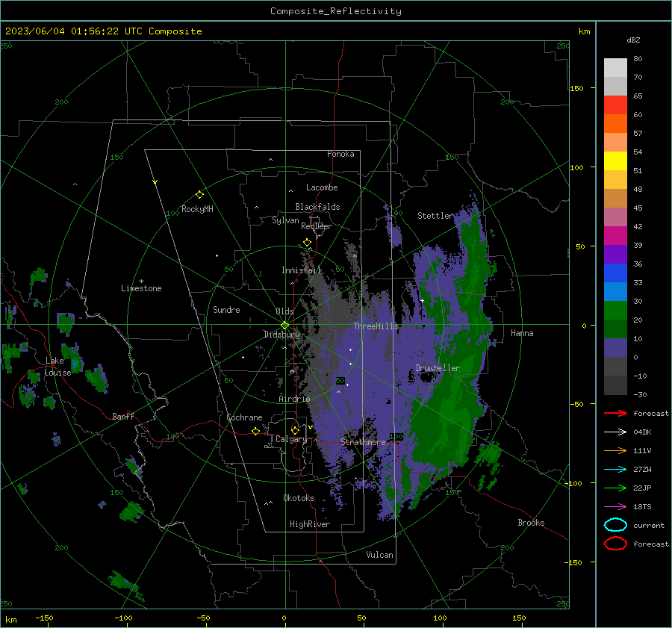Click the dBZ scale heading
Screen dimensions: 672x628
(x=633, y=40)
